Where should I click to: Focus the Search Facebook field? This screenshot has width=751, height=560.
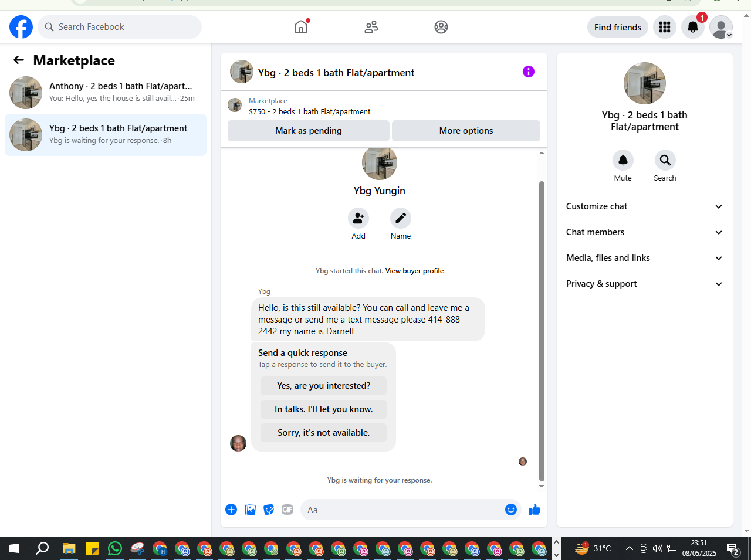pyautogui.click(x=120, y=27)
